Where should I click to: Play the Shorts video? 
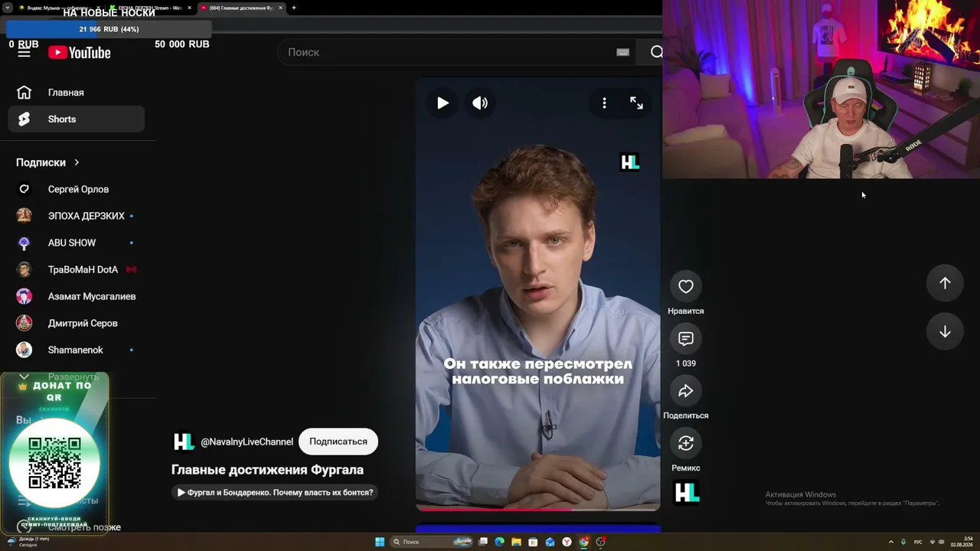(x=443, y=103)
